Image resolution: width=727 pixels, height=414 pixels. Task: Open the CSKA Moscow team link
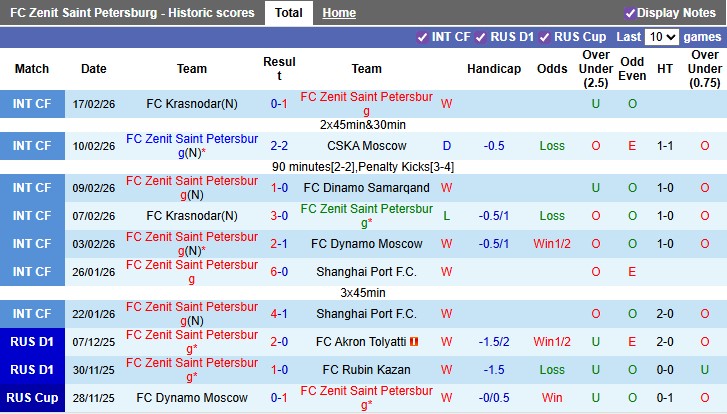tap(366, 146)
